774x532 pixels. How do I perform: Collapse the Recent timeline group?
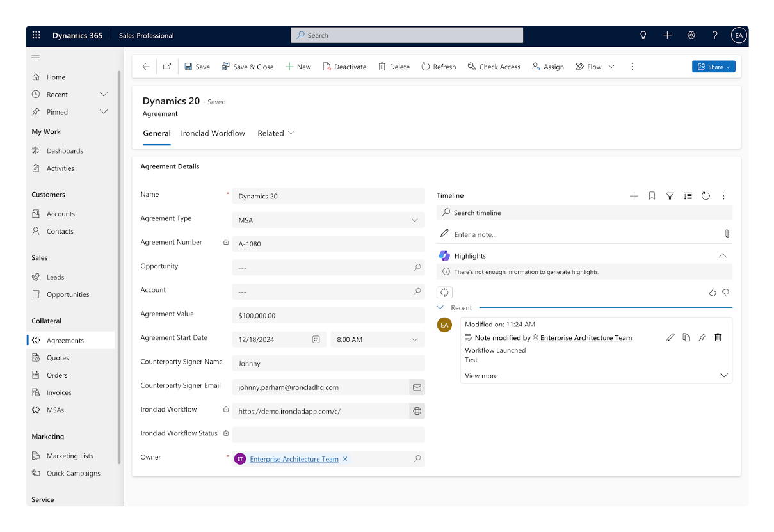coord(440,308)
